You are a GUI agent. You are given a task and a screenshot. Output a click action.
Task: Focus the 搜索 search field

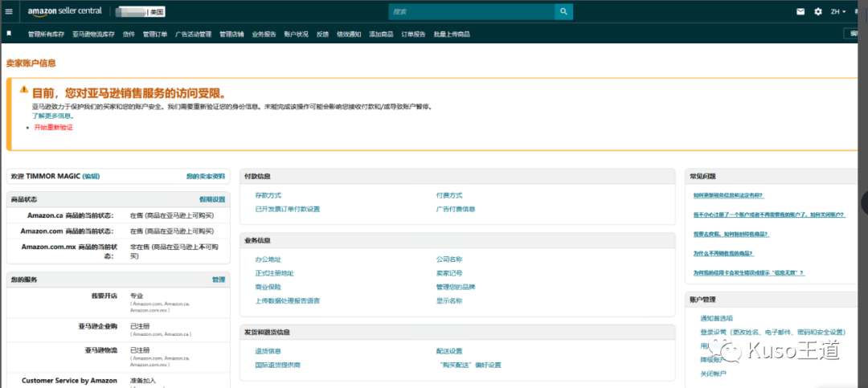click(x=472, y=11)
